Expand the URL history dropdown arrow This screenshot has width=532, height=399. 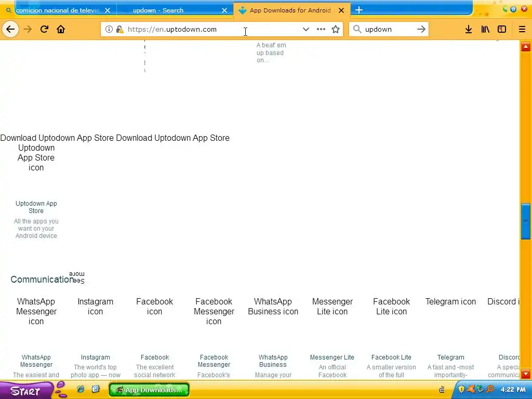coord(305,29)
